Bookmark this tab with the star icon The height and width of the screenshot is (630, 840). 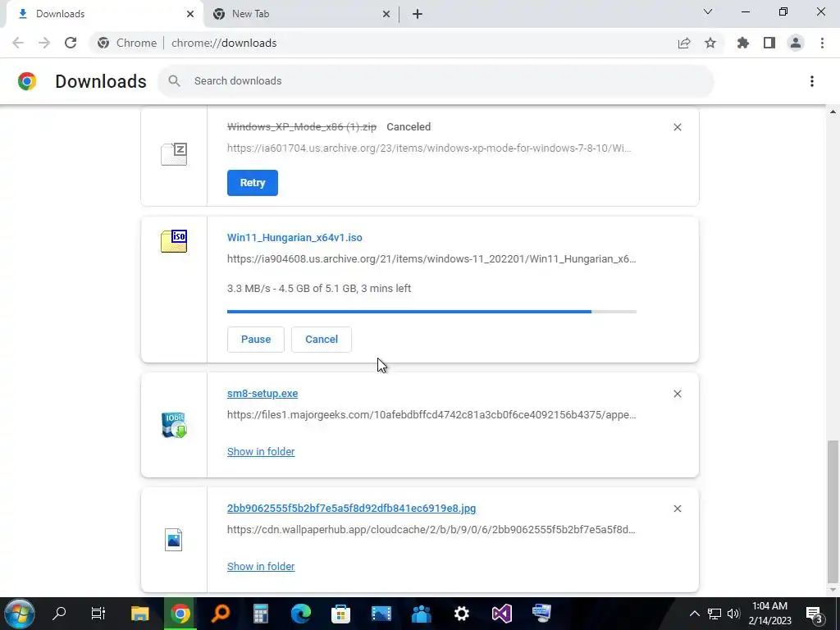[x=710, y=43]
